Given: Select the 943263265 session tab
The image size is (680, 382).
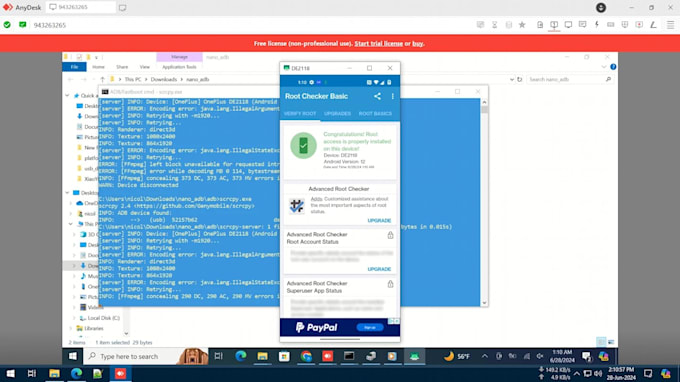Looking at the screenshot, I should coord(81,7).
